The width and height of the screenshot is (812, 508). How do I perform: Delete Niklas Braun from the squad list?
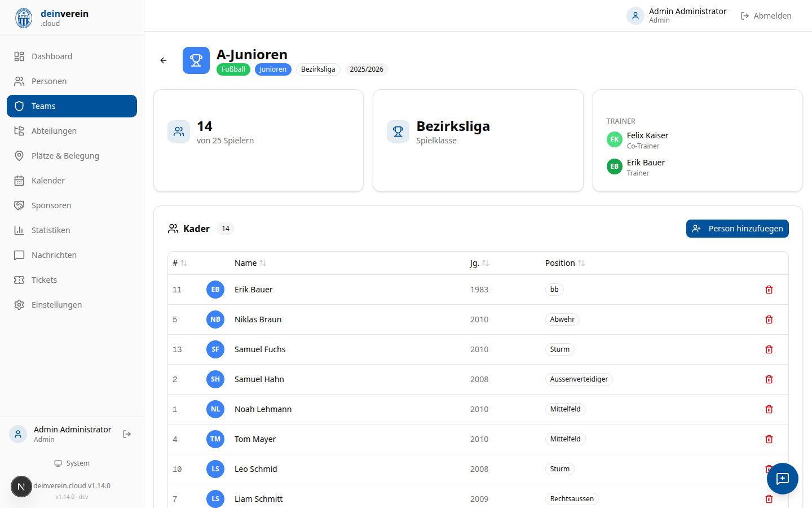[x=769, y=319]
